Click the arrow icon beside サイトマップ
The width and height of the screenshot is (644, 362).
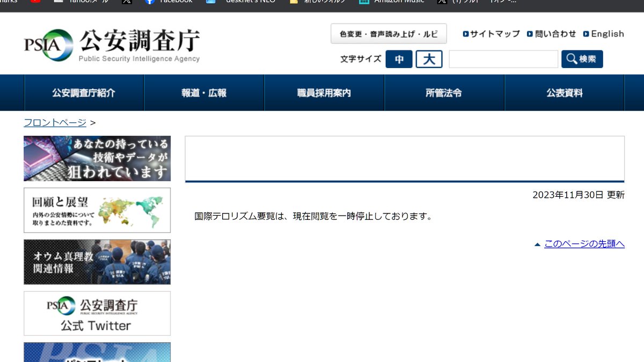pyautogui.click(x=466, y=34)
